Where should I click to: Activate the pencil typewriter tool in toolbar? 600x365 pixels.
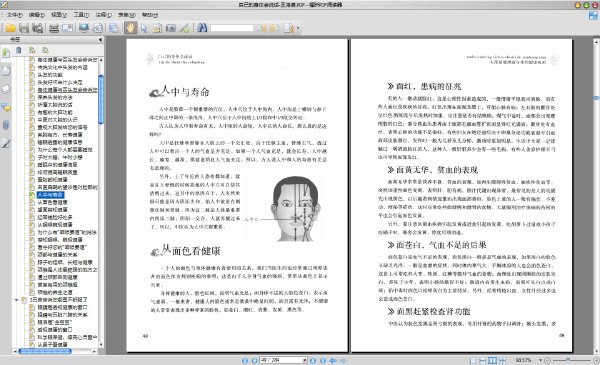click(x=184, y=28)
